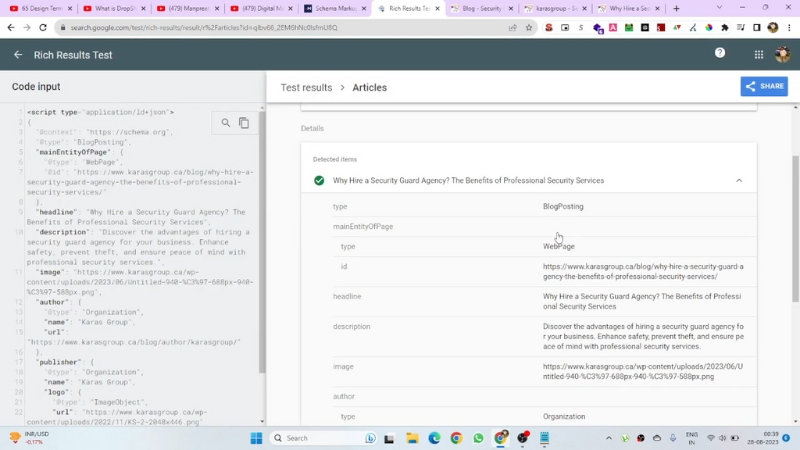Go to Test results breadcrumb

point(306,88)
